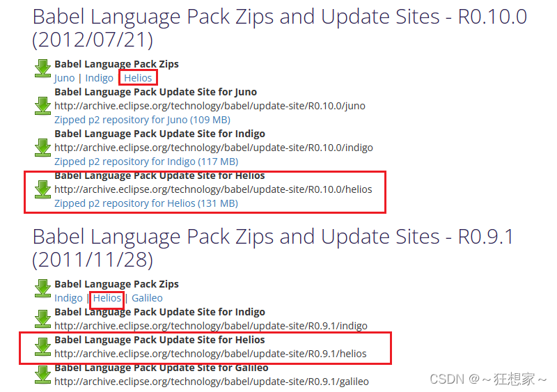
Task: Click the R0.9.1 (2011/11/28) section heading
Action: tap(273, 248)
